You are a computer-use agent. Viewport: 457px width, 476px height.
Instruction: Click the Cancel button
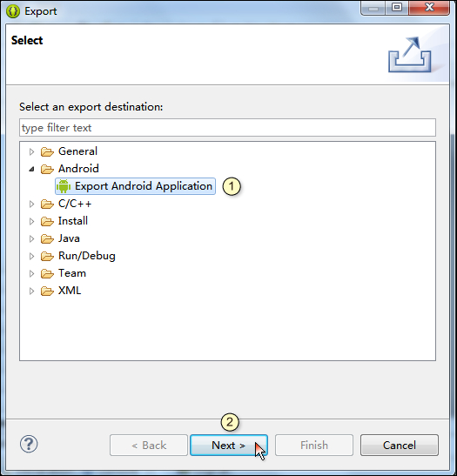tap(400, 445)
